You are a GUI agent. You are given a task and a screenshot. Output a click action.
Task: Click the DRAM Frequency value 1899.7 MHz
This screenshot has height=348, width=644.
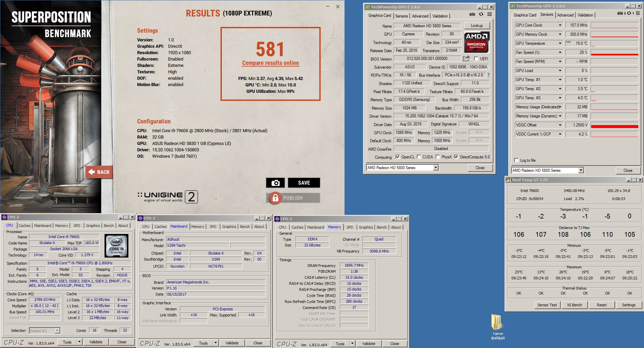point(354,265)
